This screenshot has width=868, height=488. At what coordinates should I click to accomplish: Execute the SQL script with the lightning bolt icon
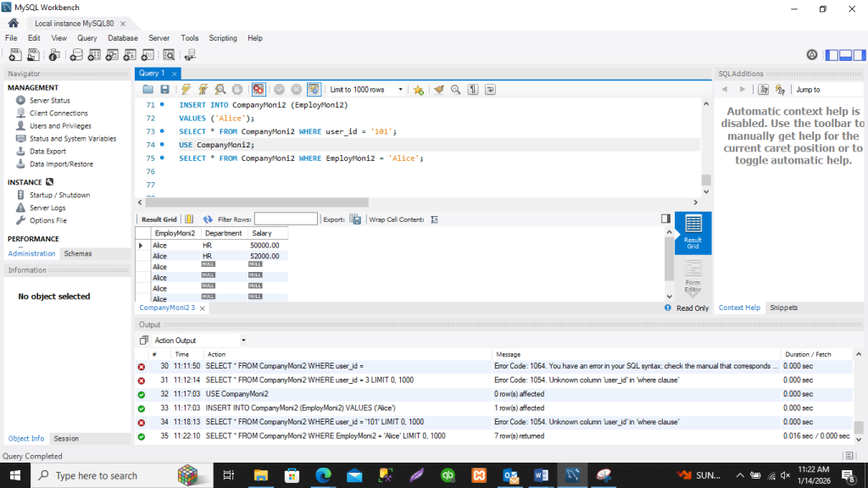coord(185,89)
